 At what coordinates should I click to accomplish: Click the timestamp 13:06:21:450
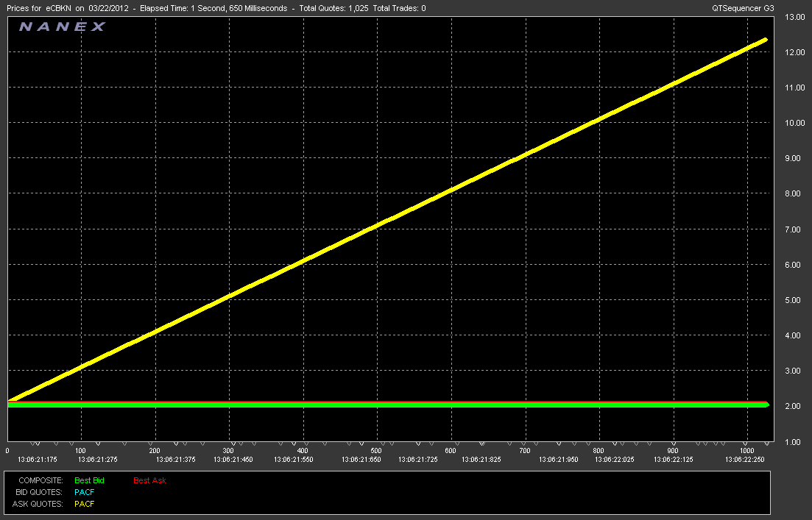pyautogui.click(x=233, y=460)
